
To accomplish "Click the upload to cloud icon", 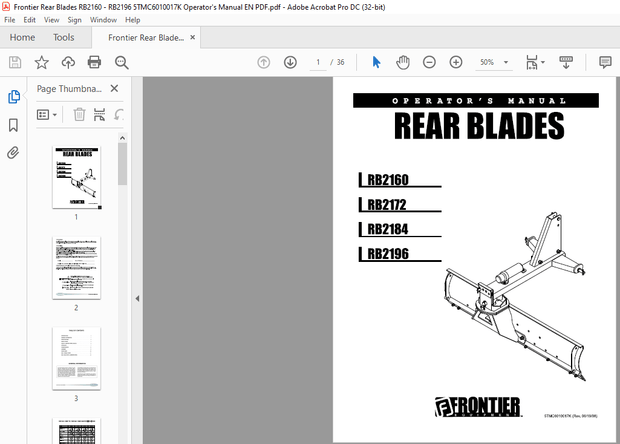I will (x=68, y=62).
